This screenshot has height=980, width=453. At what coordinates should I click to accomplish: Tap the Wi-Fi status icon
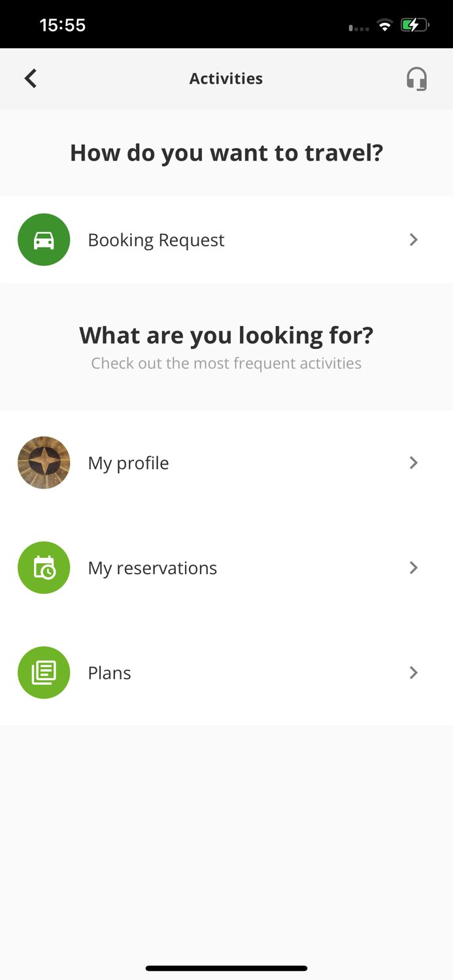[384, 25]
